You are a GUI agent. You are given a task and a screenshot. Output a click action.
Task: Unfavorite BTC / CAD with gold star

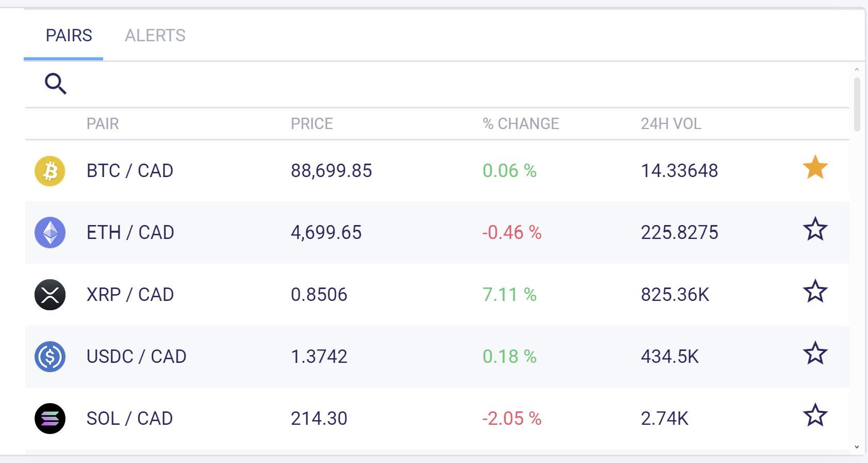(x=815, y=168)
